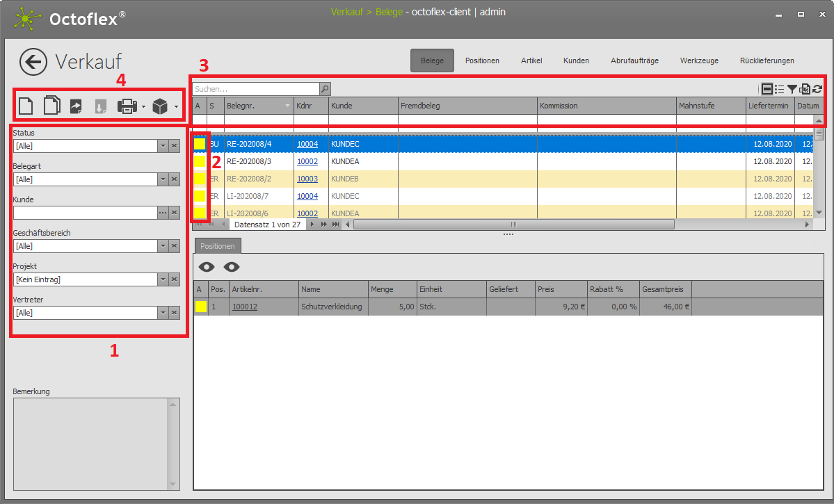The image size is (834, 504).
Task: Open the Belegart dropdown
Action: pos(163,179)
